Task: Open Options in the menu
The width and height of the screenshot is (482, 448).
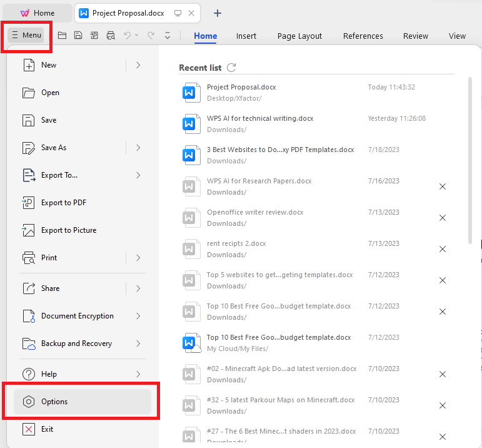Action: click(83, 402)
